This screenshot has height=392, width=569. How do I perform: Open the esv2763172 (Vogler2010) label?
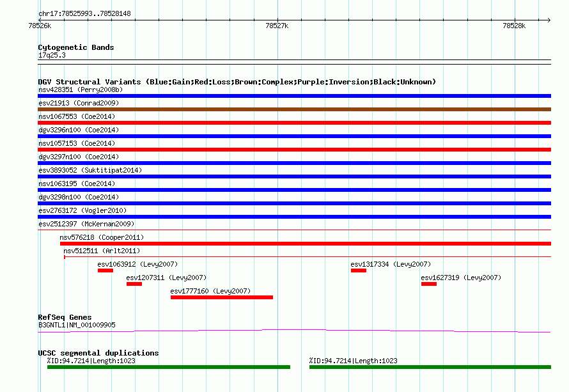point(82,210)
